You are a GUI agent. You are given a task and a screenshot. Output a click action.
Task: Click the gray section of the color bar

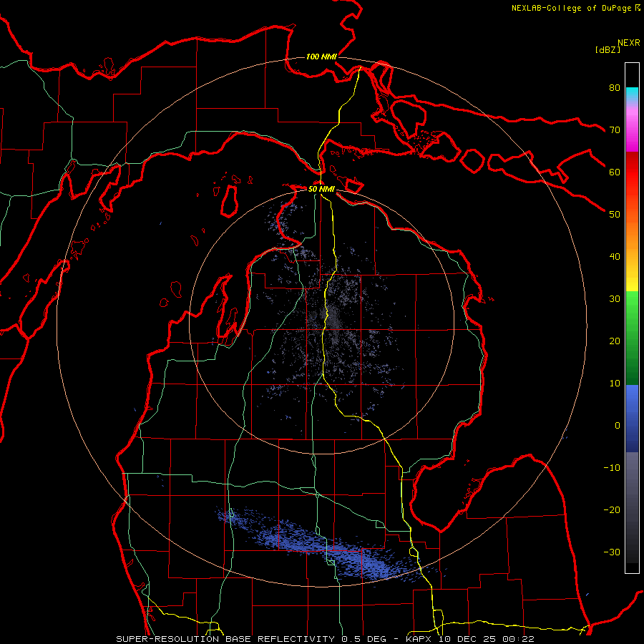[632, 507]
